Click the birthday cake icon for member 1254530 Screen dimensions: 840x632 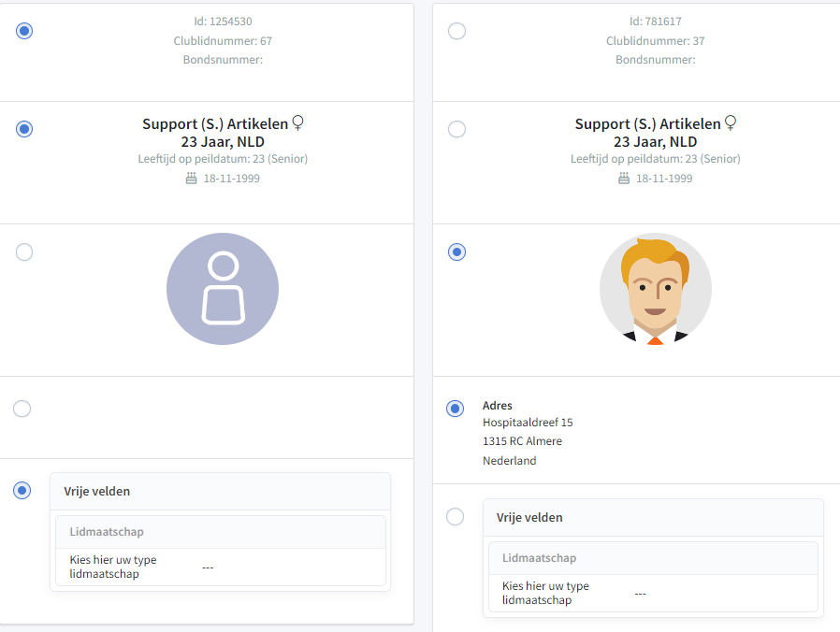tap(192, 179)
